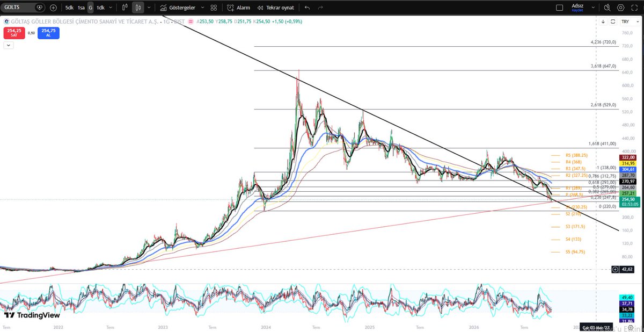Toggle the auto-fit scale icon beside TRY

tap(612, 22)
